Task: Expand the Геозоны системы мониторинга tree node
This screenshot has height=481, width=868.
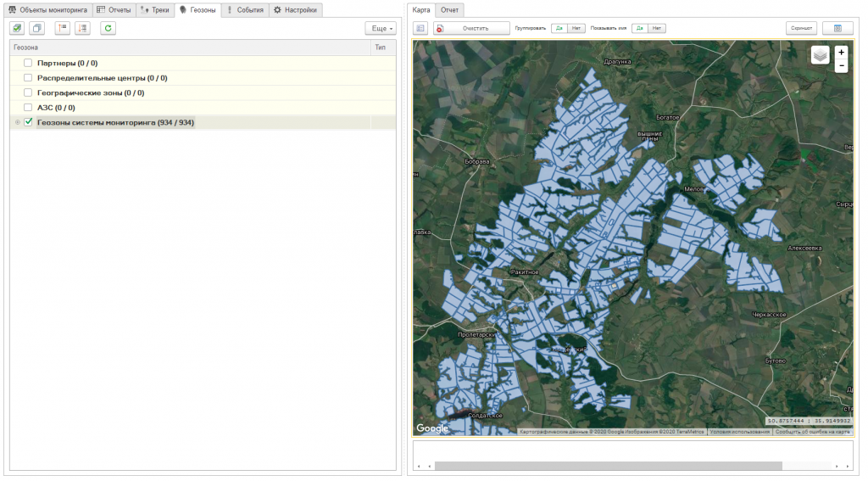Action: click(16, 123)
